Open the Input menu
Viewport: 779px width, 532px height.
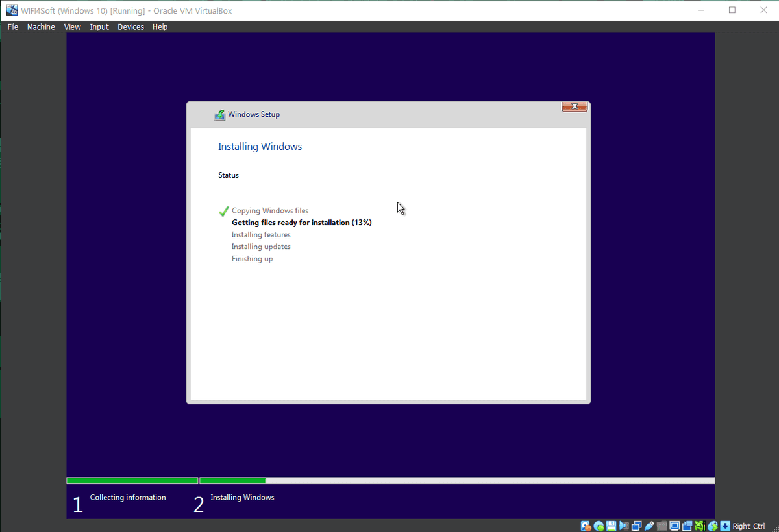tap(99, 27)
